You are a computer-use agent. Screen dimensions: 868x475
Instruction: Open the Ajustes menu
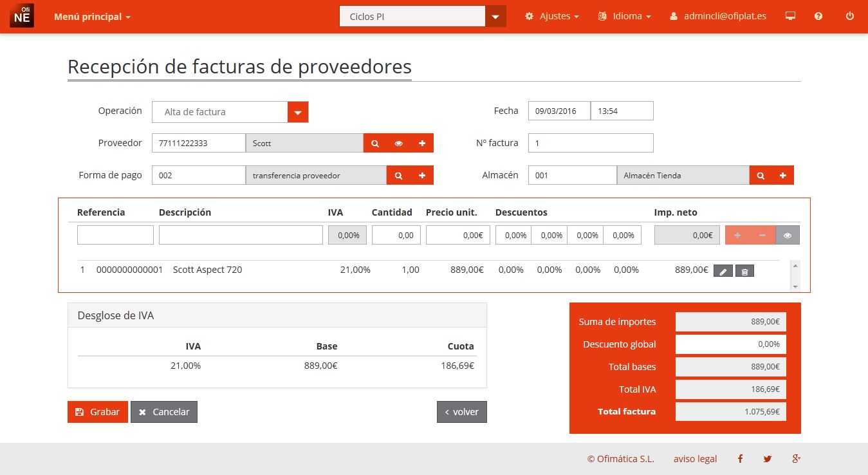pos(552,16)
